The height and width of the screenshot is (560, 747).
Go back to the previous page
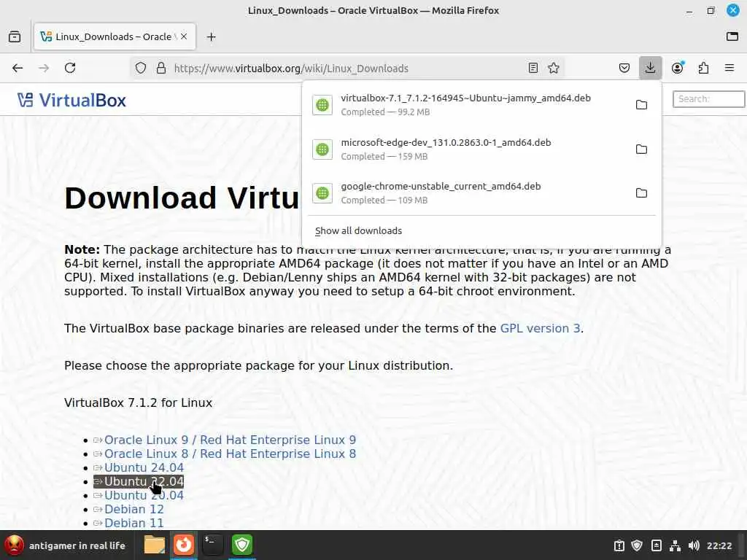tap(18, 68)
